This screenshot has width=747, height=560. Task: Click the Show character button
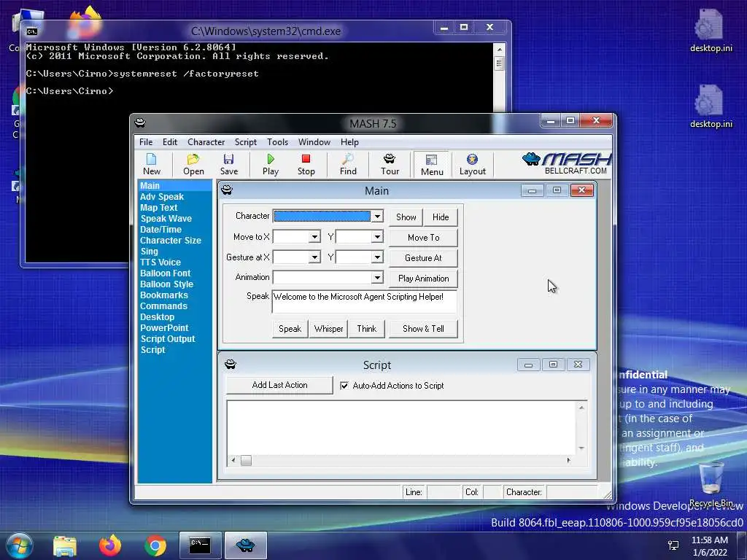click(406, 217)
